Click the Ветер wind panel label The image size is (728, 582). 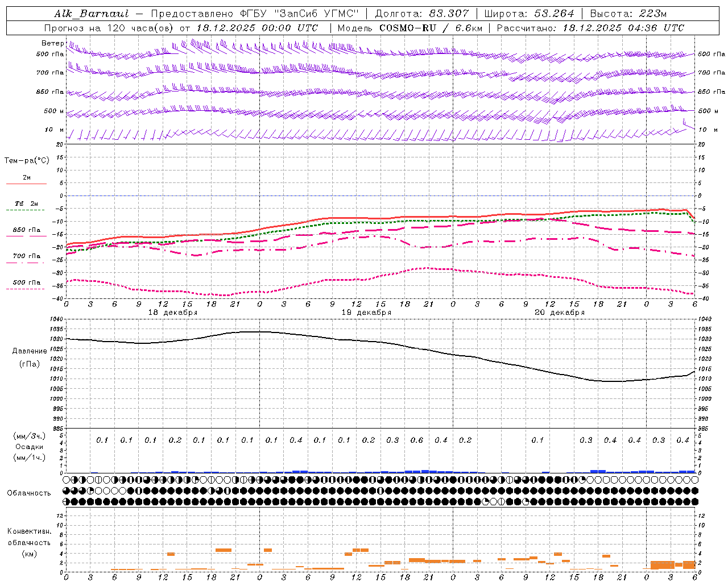pyautogui.click(x=53, y=43)
